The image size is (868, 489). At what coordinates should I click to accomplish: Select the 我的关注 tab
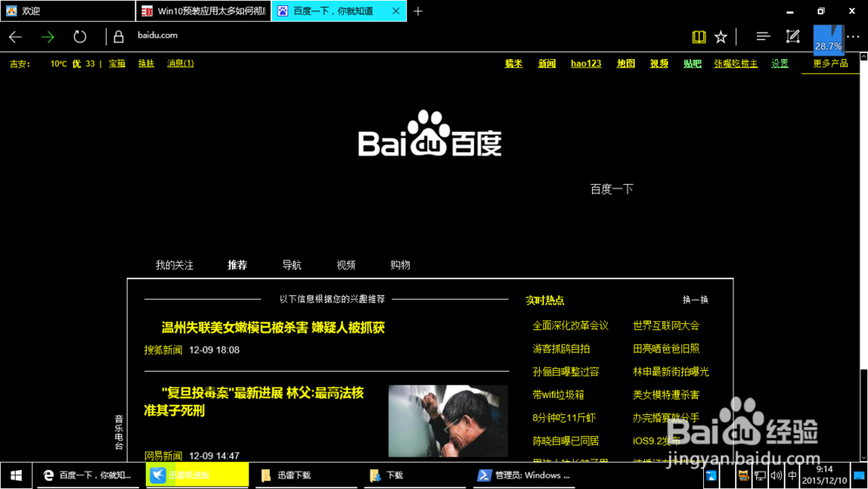coord(174,265)
